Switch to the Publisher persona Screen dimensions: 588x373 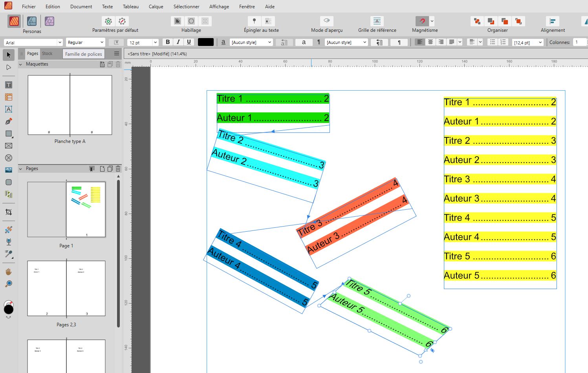pos(14,21)
